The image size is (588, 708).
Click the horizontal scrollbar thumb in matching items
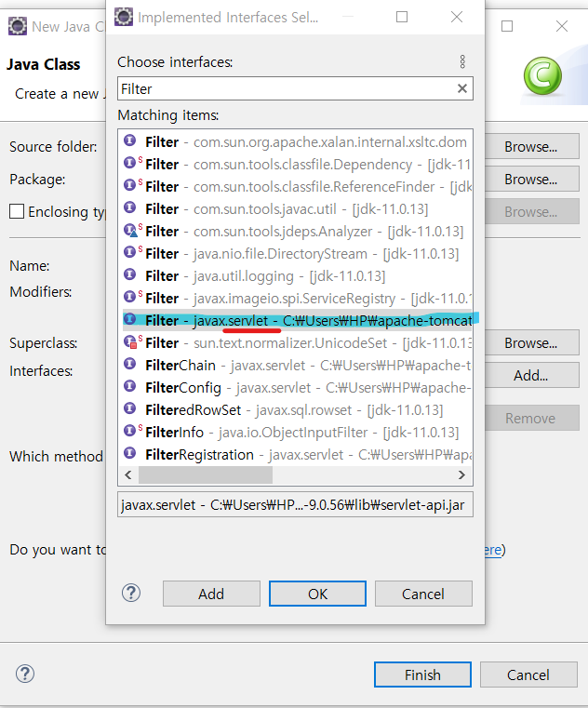(x=206, y=474)
